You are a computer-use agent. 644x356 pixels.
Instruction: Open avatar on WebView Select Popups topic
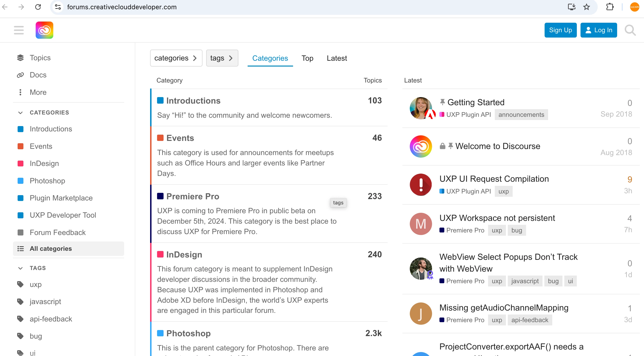tap(421, 269)
